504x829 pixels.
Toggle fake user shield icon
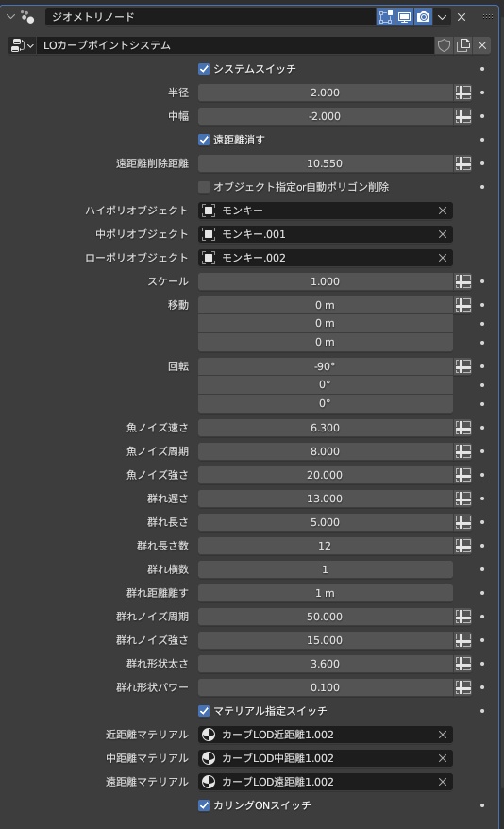[x=444, y=45]
